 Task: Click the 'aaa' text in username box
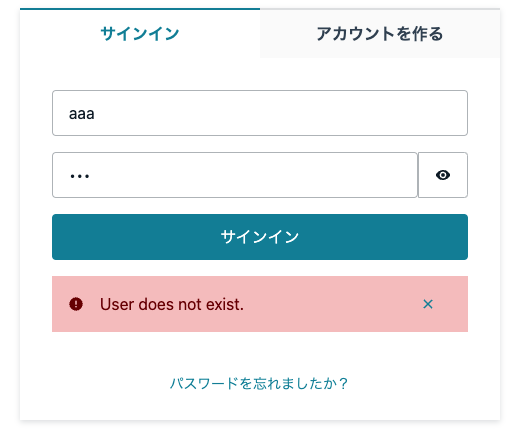(x=82, y=114)
